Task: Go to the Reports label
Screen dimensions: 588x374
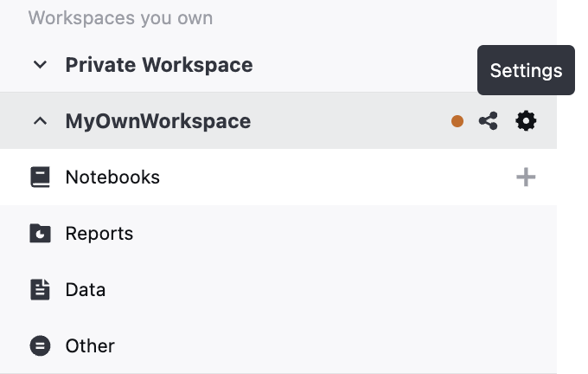Action: pyautogui.click(x=99, y=234)
